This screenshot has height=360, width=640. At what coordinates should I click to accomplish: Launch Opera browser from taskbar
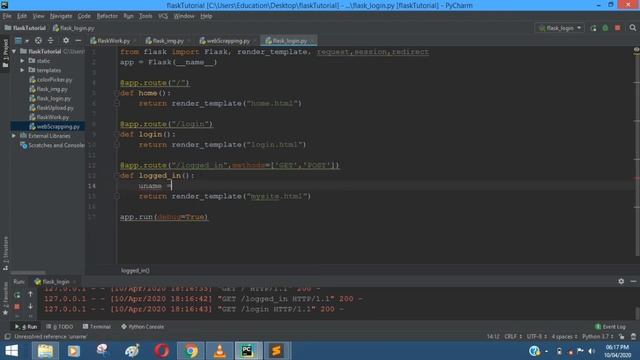tap(162, 351)
